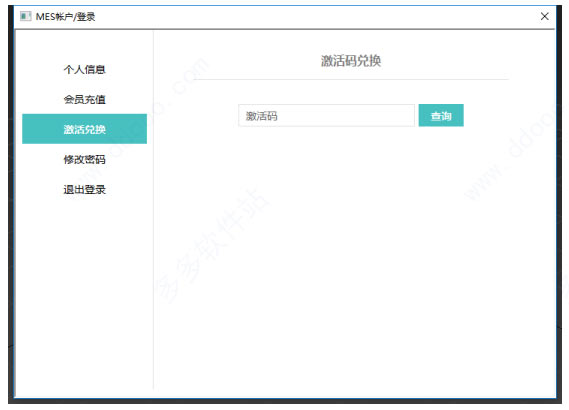The image size is (569, 410).
Task: Go to the 修改密码 section
Action: (x=84, y=159)
